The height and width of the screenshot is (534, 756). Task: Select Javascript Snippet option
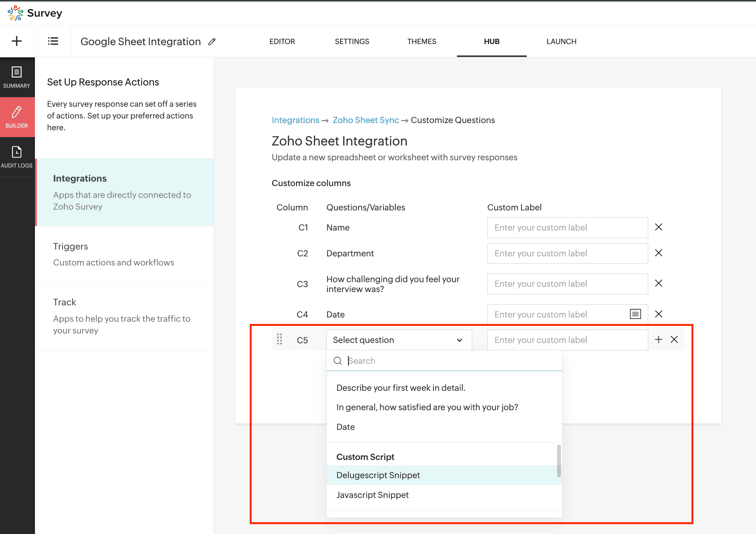[x=372, y=495]
